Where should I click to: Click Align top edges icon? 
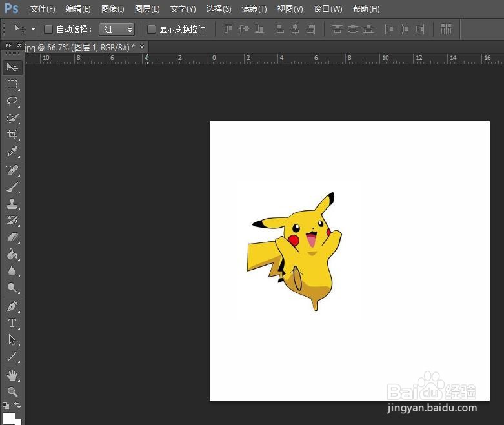pos(228,29)
